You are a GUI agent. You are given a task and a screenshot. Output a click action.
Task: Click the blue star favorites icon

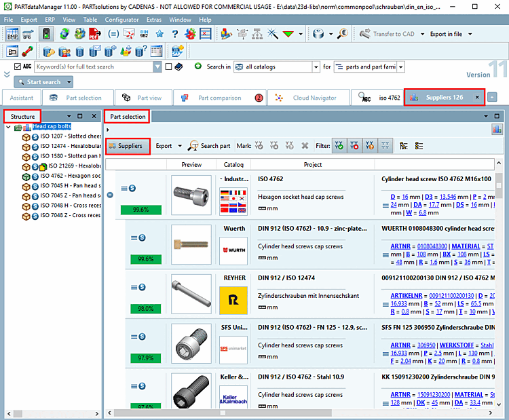(159, 33)
